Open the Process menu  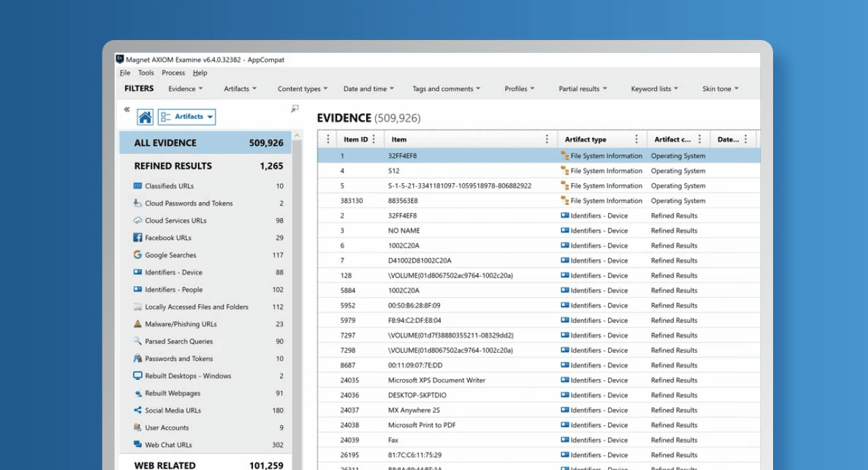(x=173, y=73)
